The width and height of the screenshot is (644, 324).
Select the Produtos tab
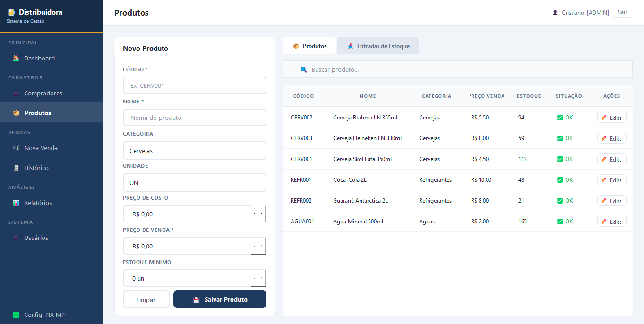[x=309, y=46]
